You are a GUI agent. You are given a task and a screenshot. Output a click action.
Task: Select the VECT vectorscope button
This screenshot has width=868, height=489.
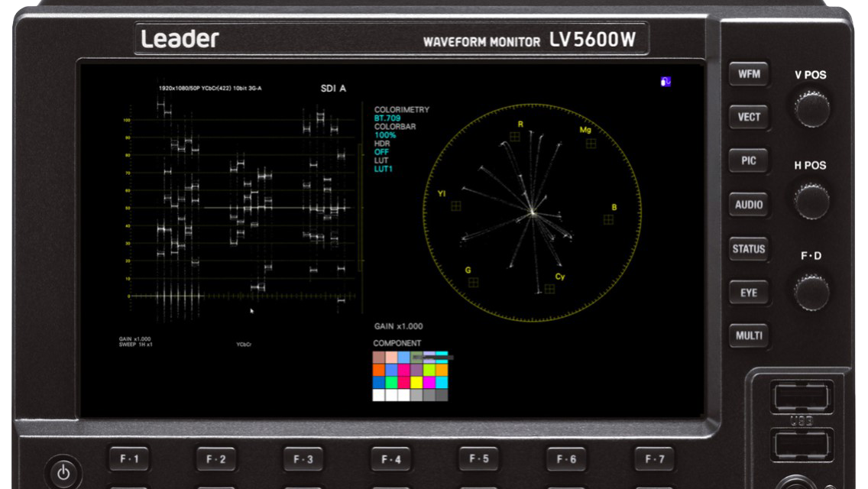[749, 117]
